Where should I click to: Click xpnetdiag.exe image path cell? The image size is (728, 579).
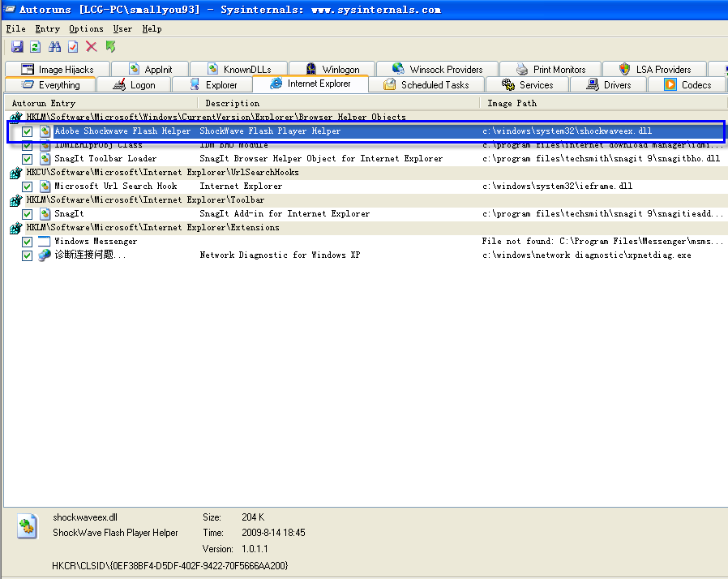(x=586, y=255)
